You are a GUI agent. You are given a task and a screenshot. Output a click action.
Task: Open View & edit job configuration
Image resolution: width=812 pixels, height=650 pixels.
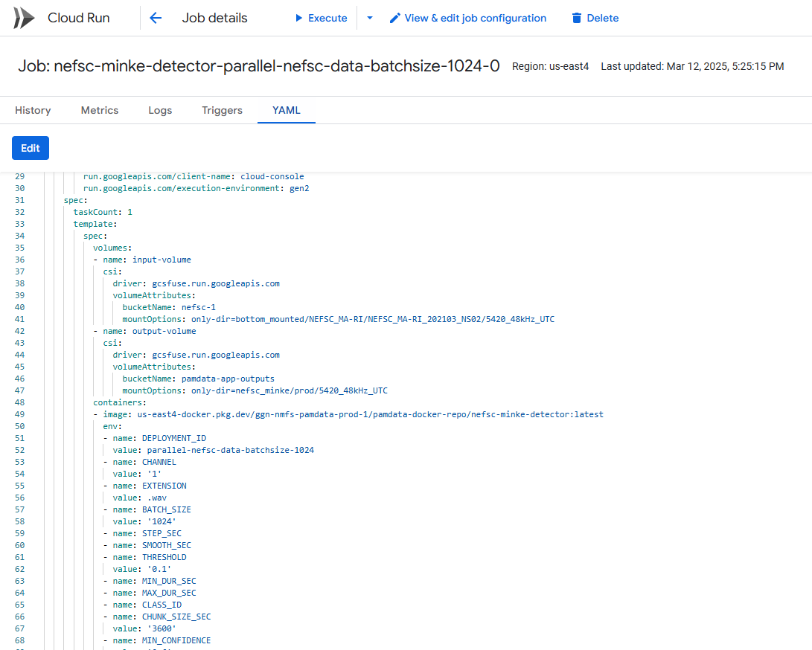click(475, 18)
